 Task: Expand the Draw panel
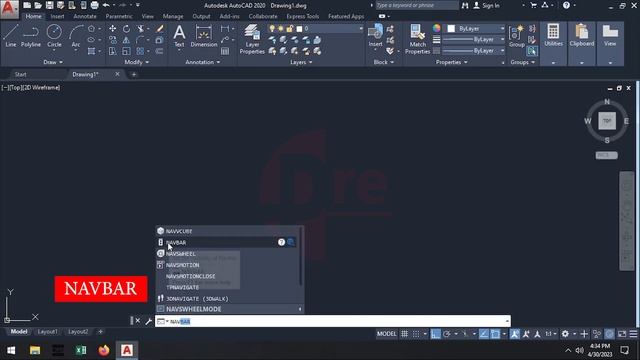53,62
